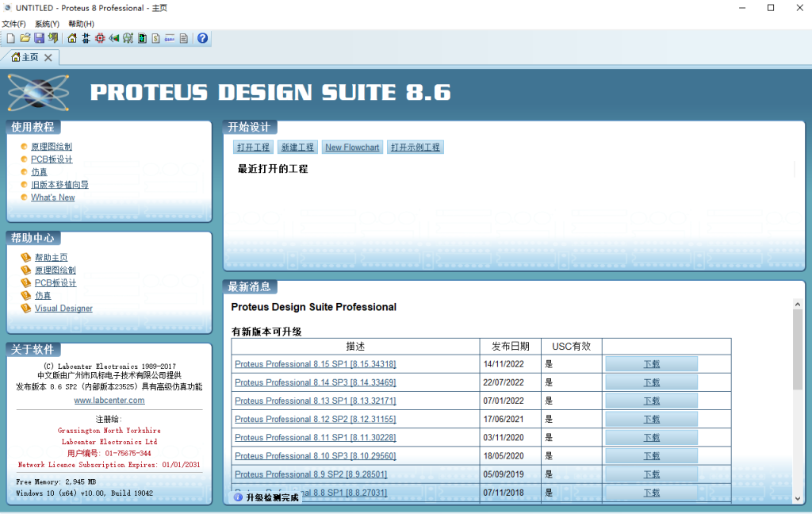
Task: Download Proteus Professional 8.15 SP1
Action: pos(651,364)
